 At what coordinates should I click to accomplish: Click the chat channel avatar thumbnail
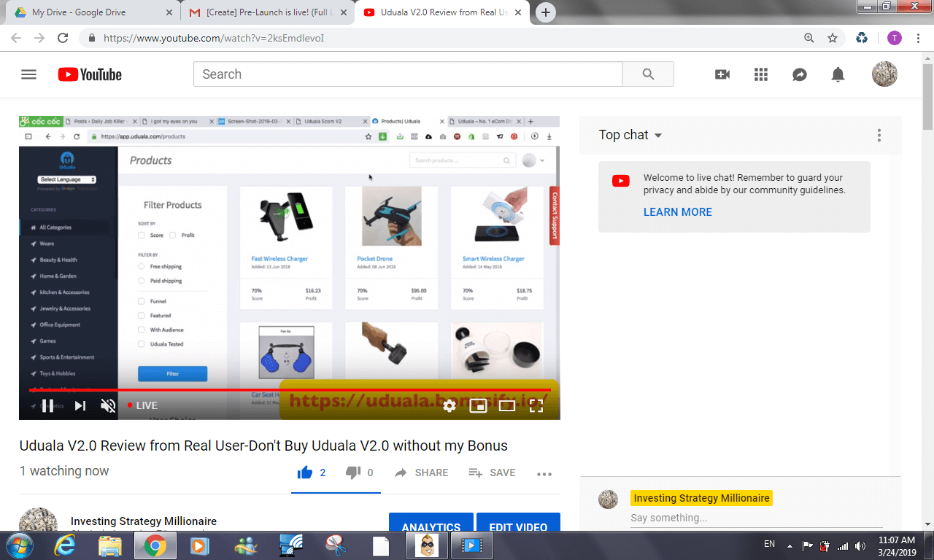tap(609, 499)
